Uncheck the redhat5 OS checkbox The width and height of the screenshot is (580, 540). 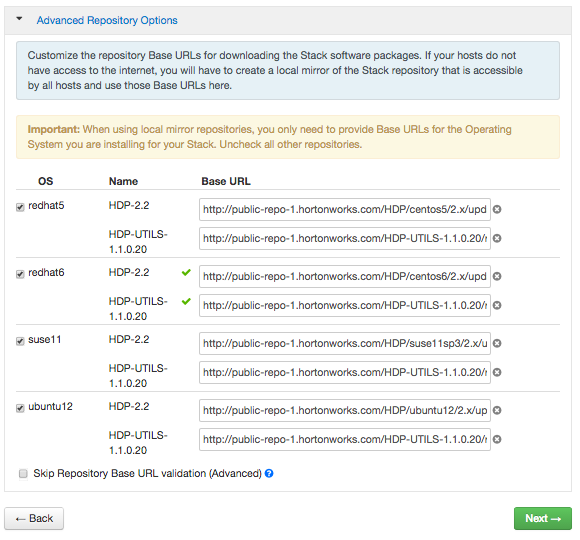(20, 207)
